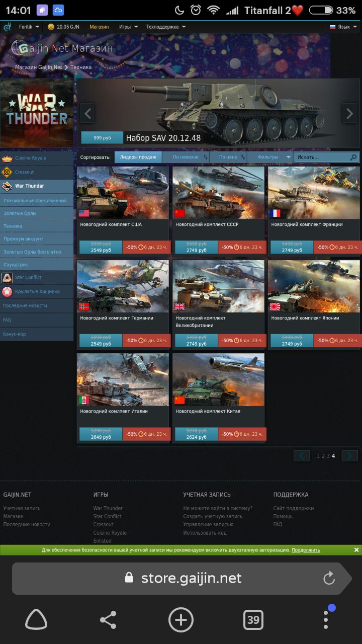Open the tab switcher showing 39

pyautogui.click(x=253, y=620)
